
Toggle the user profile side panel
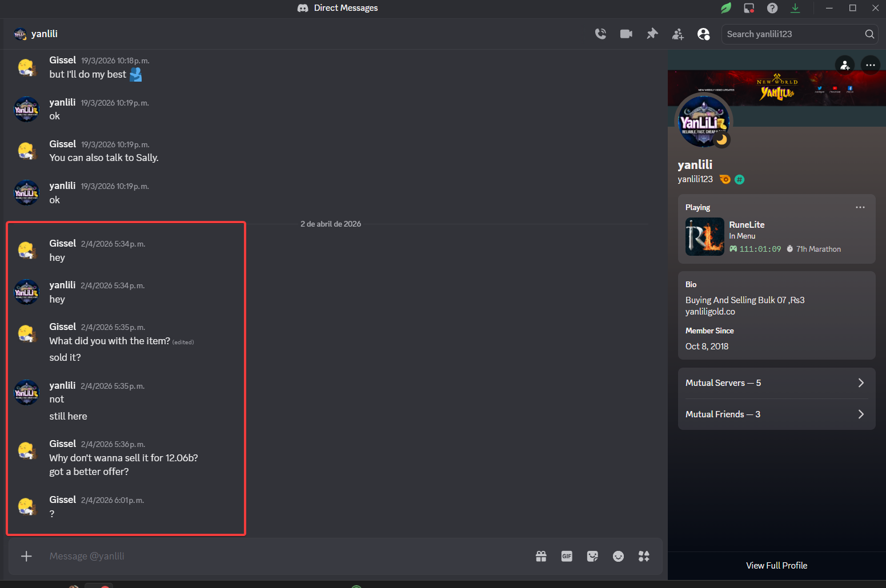click(704, 34)
